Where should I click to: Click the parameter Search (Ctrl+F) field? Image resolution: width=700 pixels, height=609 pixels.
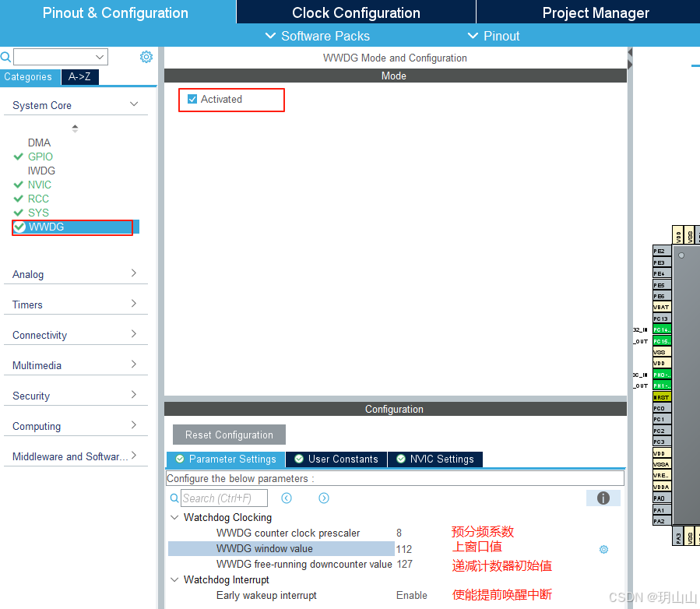(224, 498)
